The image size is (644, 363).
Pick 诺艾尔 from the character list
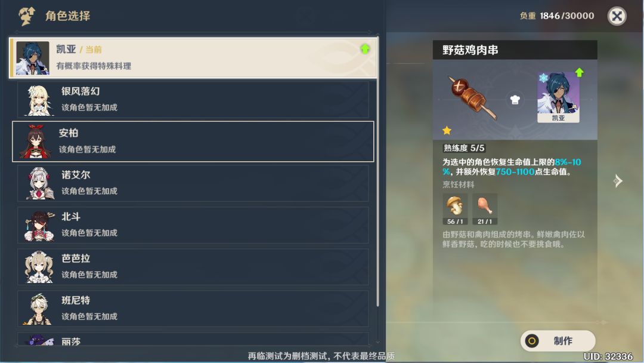[193, 183]
